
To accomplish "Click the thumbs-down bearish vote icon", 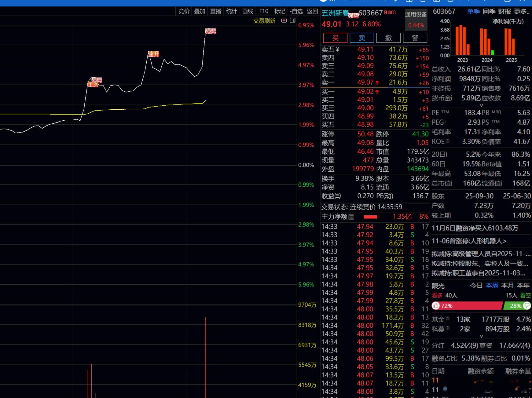I will click(x=527, y=305).
